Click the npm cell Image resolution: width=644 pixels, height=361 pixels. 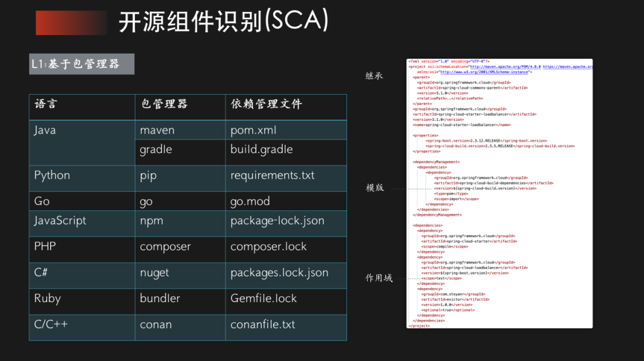[180, 223]
